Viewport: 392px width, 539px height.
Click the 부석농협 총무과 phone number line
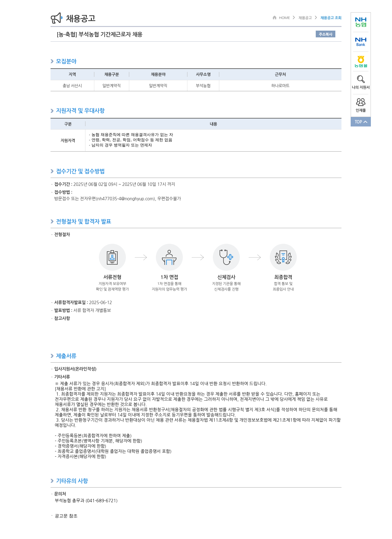(x=86, y=500)
